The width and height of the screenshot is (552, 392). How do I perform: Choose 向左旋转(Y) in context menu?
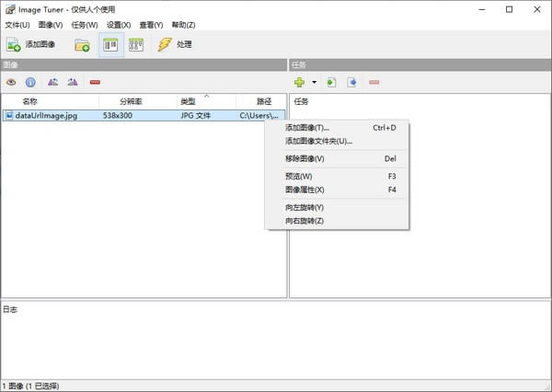click(x=337, y=207)
